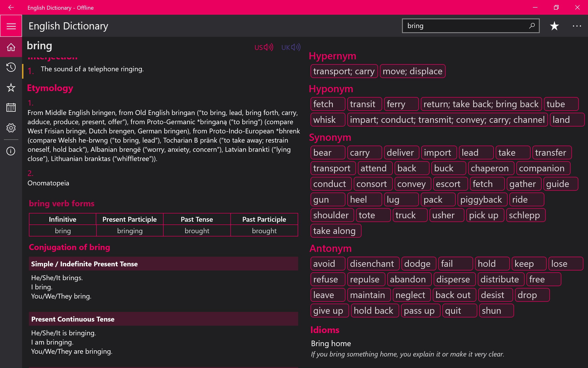
Task: Open antonym 'distribute'
Action: point(501,279)
